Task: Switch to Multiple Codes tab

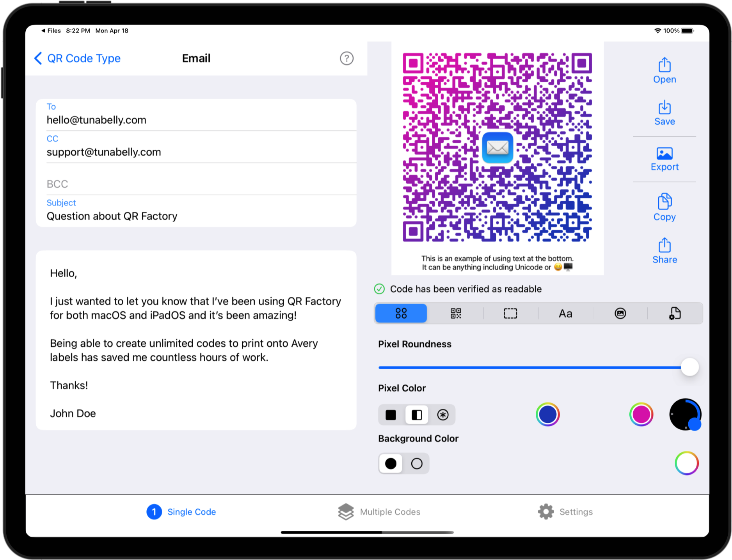Action: coord(379,512)
